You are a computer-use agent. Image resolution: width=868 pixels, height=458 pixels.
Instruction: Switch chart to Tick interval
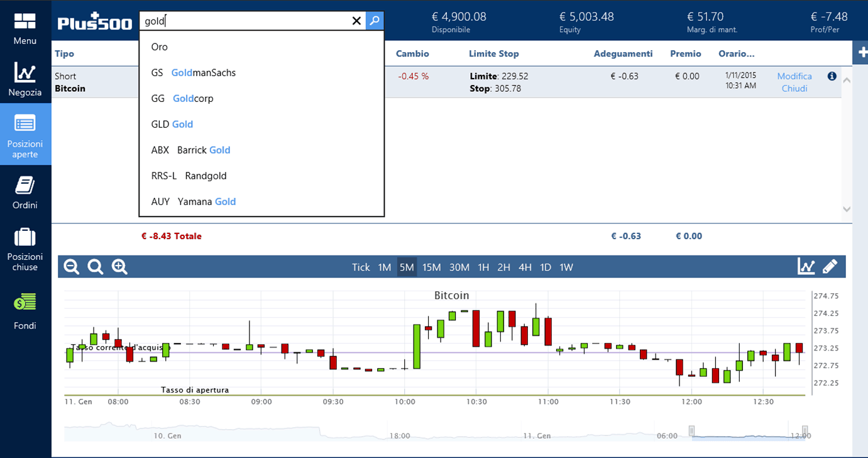click(361, 267)
